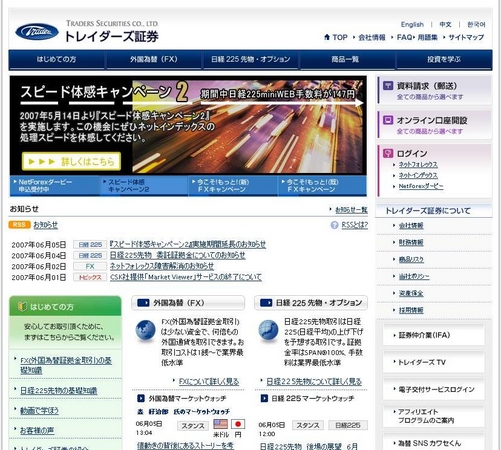Click arrow icon beside 外国為替マーケットウォッチ
This screenshot has height=450, width=501.
(141, 398)
